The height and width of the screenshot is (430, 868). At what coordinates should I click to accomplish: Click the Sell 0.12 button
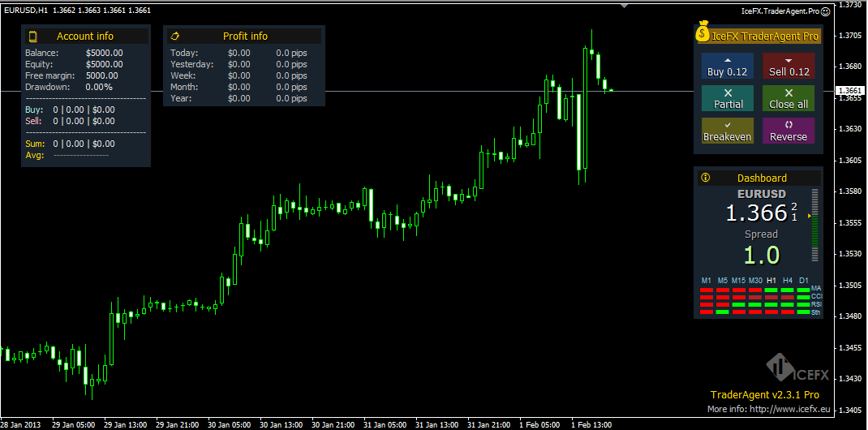(x=789, y=66)
